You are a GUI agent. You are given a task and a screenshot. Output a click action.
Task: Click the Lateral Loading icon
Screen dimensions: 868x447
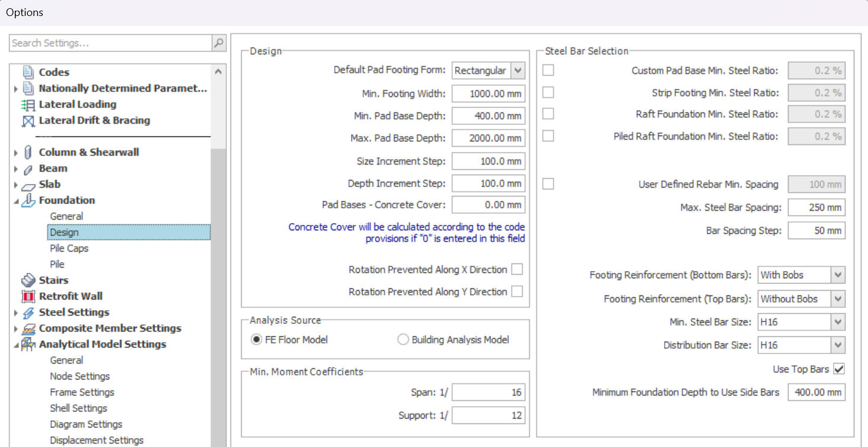(28, 105)
